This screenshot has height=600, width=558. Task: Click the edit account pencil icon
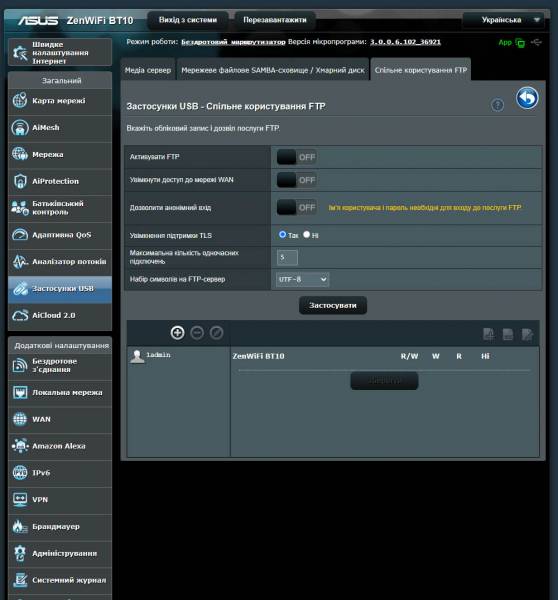tap(216, 333)
